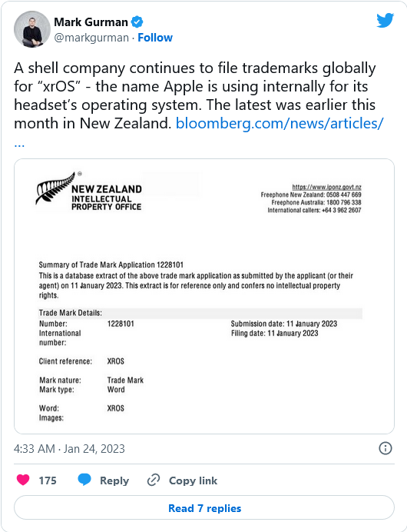Image resolution: width=407 pixels, height=532 pixels.
Task: Follow the @markgurman account
Action: pyautogui.click(x=155, y=38)
